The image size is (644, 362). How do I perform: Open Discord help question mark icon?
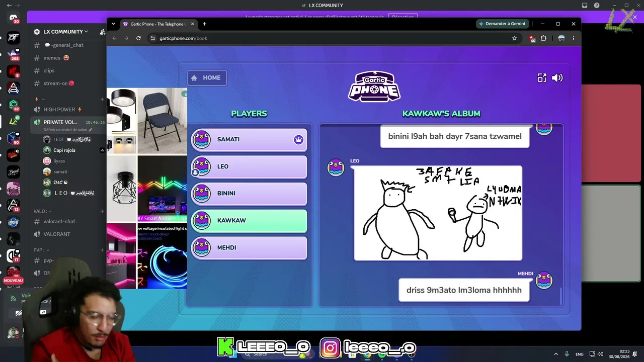(x=596, y=6)
